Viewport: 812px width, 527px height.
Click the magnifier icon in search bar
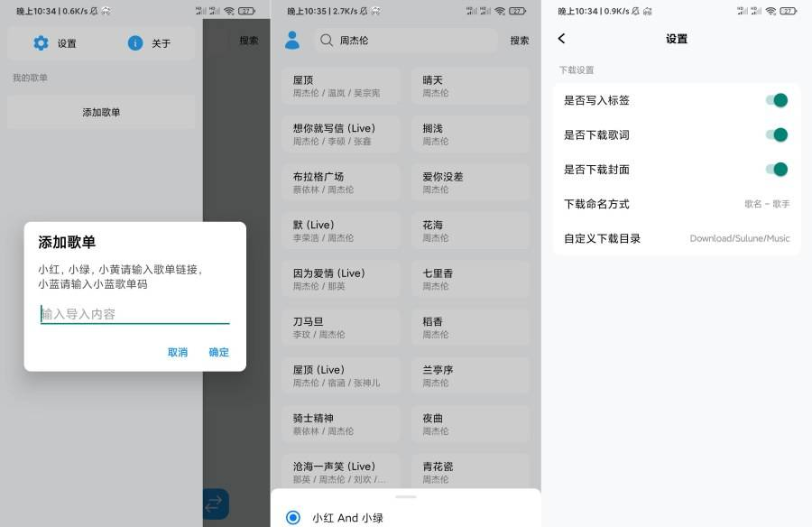tap(327, 40)
